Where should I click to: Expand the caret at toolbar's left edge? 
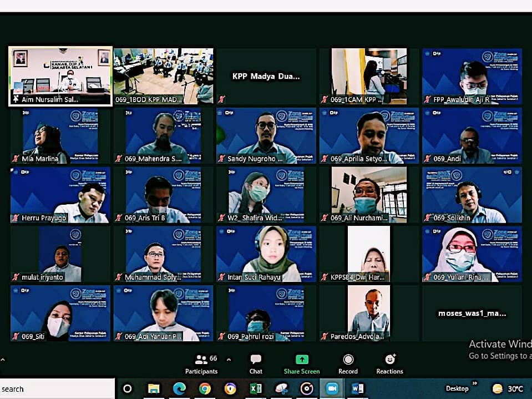click(x=3, y=360)
